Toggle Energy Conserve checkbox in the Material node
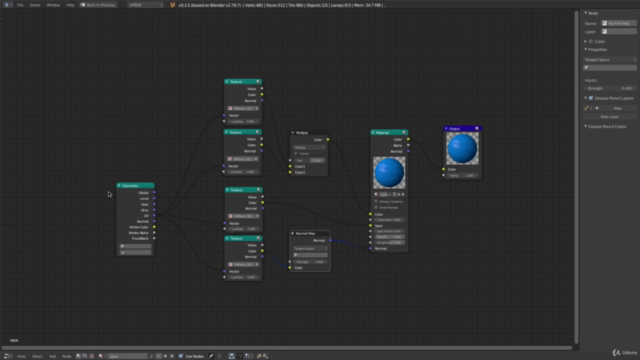This screenshot has height=360, width=640. pyautogui.click(x=376, y=201)
